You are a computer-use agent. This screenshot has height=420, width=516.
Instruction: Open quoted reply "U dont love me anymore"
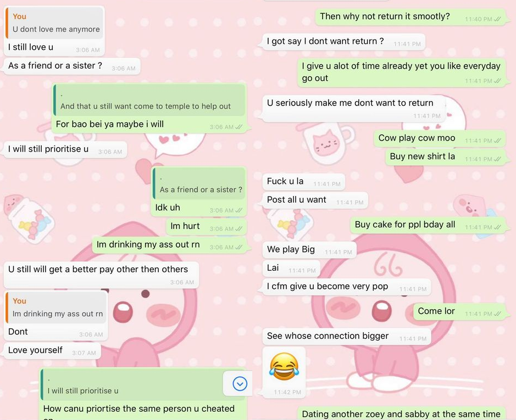54,23
